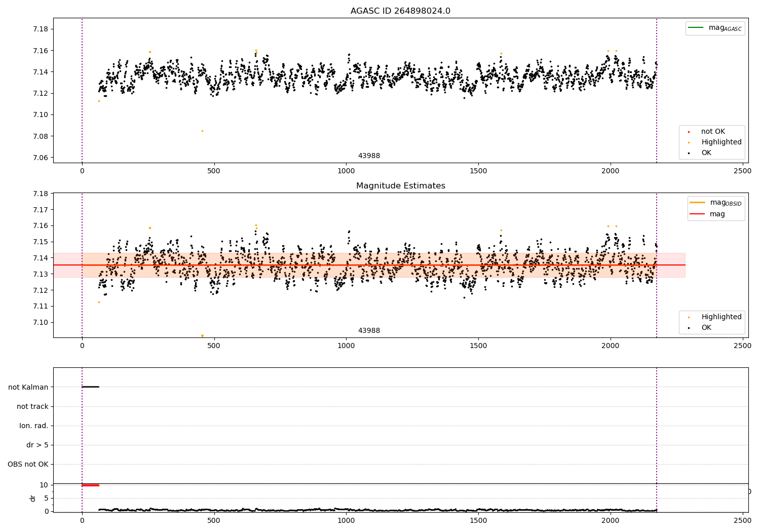The image size is (760, 532).
Task: Select the mag AGASC green line legend entry
Action: tap(715, 28)
